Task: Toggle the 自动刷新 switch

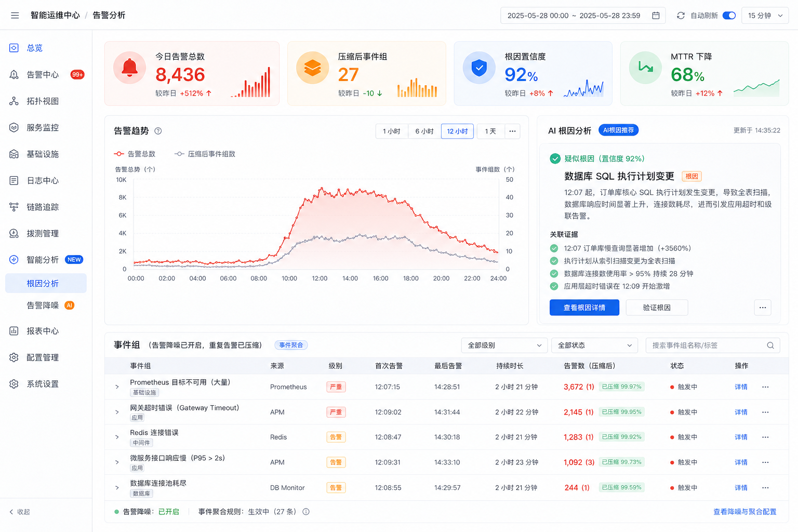Action: coord(729,16)
